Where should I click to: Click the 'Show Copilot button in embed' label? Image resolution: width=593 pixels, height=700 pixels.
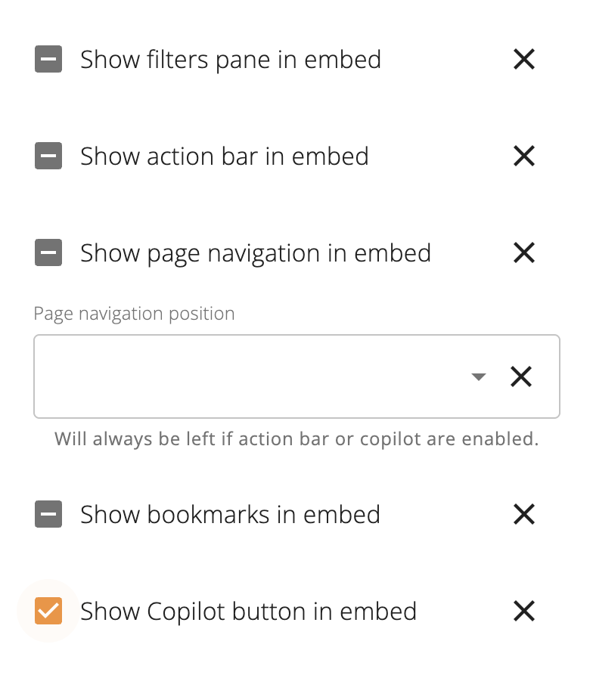click(249, 612)
